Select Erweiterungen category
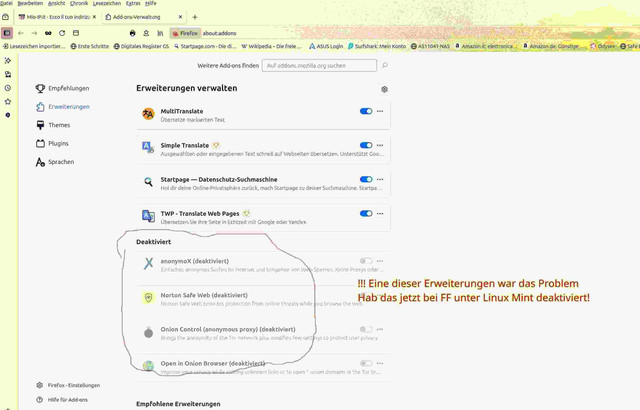This screenshot has height=410, width=640. tap(62, 107)
